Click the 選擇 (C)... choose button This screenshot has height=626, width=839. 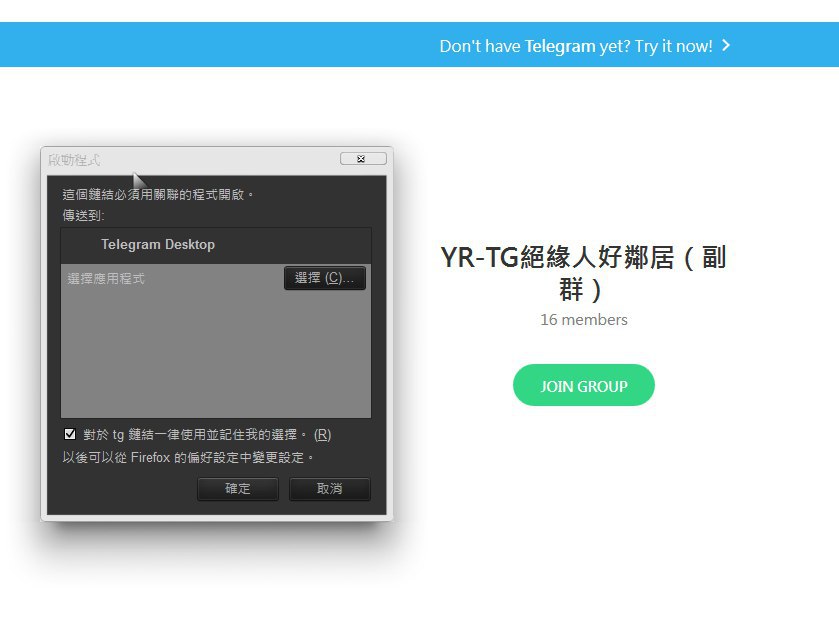[325, 278]
